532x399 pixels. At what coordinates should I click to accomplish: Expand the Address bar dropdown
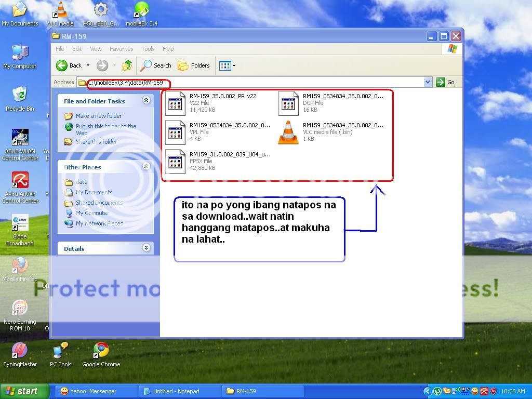(x=428, y=82)
